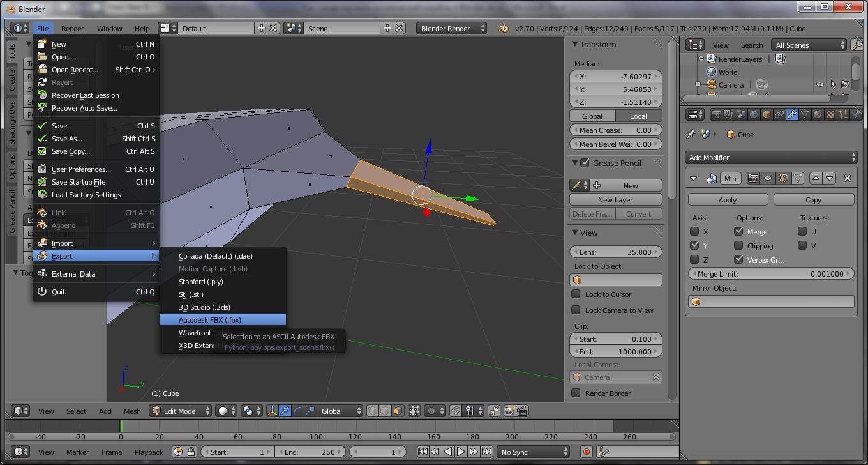Toggle the 3D manipulator widget icon
Image resolution: width=868 pixels, height=465 pixels.
(x=273, y=411)
